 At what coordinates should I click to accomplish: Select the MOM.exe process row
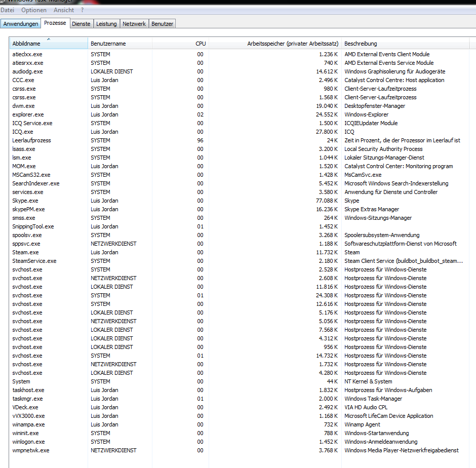coord(239,166)
